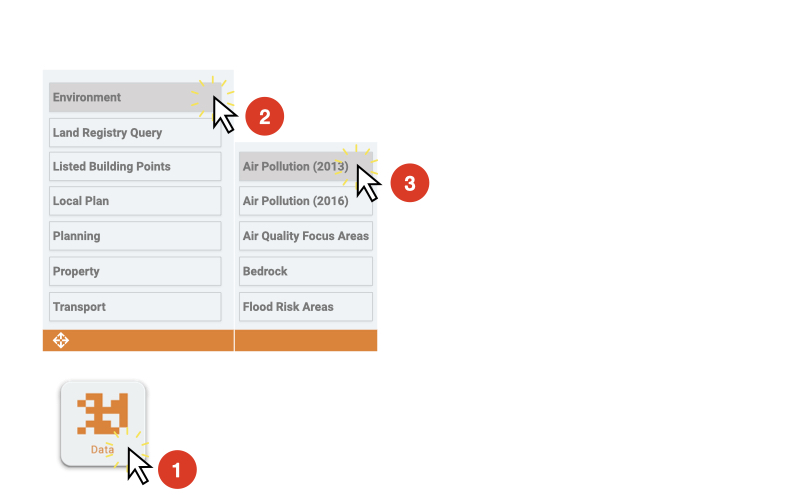The height and width of the screenshot is (500, 800).
Task: Select Air Quality Focus Areas layer
Action: tap(306, 236)
